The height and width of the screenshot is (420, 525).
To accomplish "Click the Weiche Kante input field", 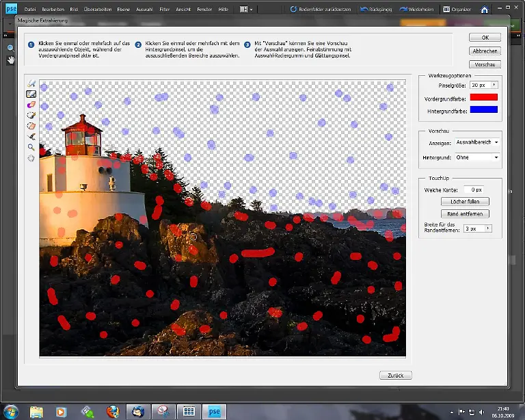I will click(473, 189).
